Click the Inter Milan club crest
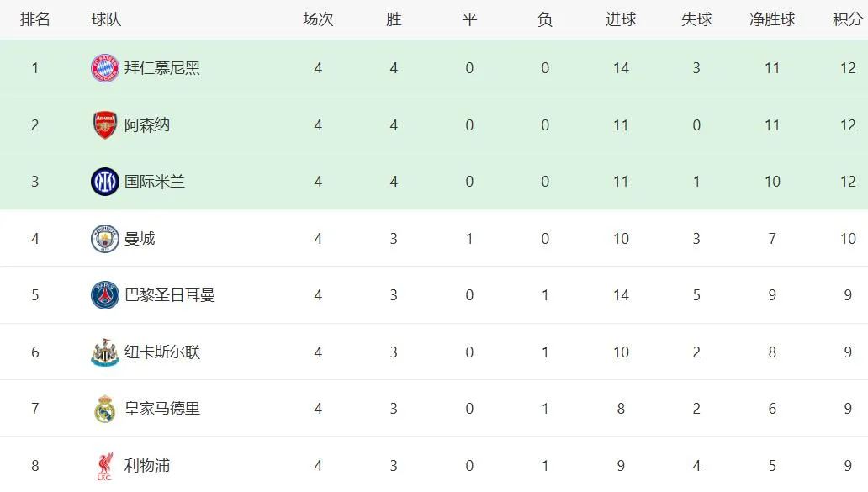Viewport: 868px width, 492px height. click(105, 182)
